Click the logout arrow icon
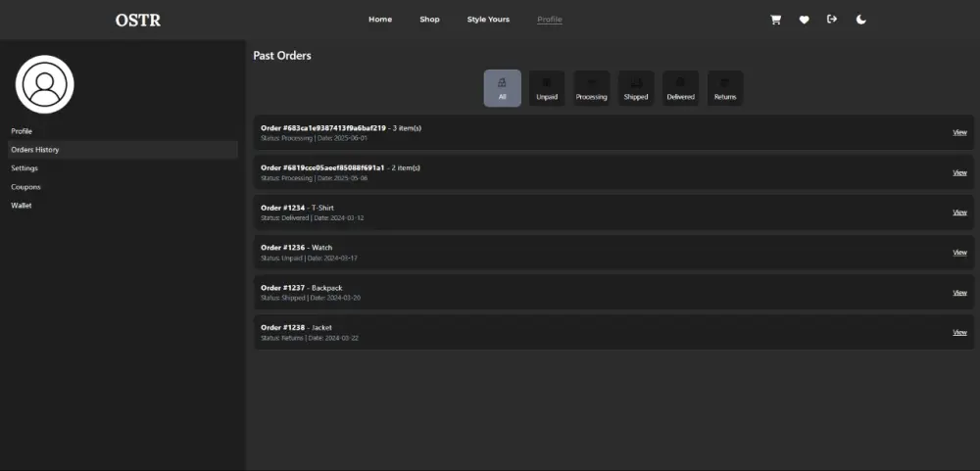980x471 pixels. [x=832, y=20]
